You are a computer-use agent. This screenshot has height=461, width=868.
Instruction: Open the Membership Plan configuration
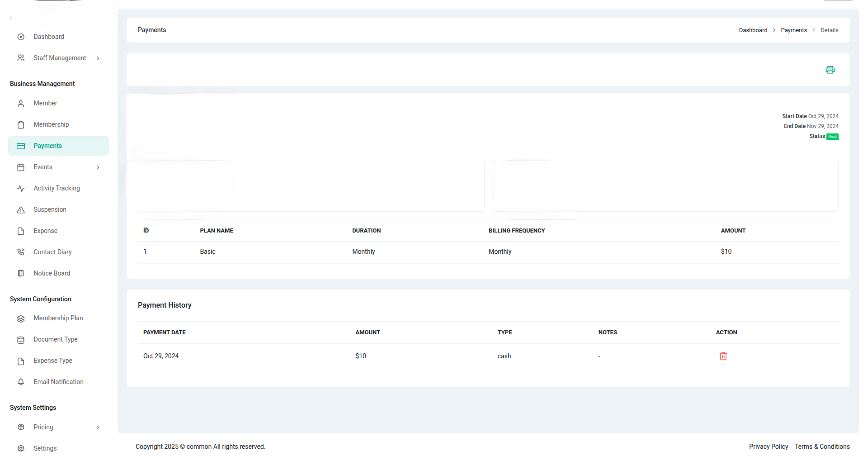tap(58, 318)
